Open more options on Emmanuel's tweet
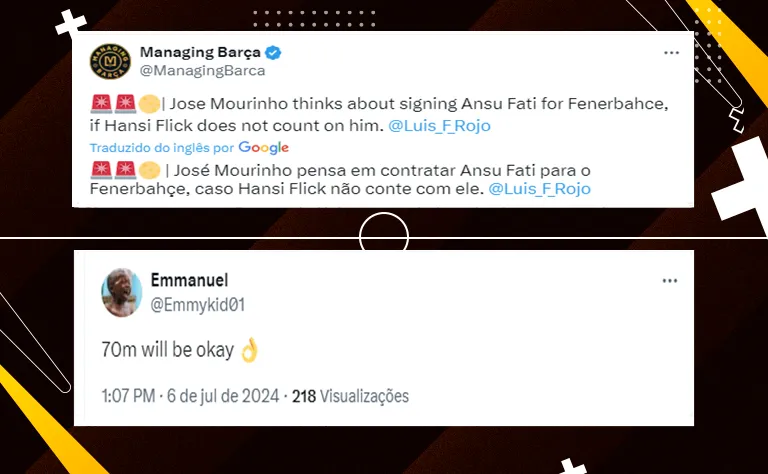 [670, 281]
